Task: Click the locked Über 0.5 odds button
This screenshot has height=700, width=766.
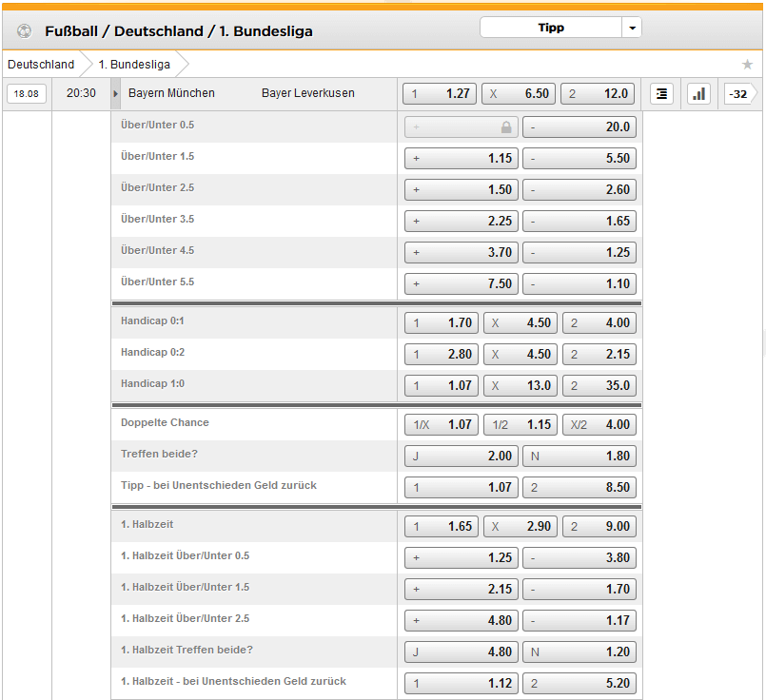Action: click(x=462, y=126)
